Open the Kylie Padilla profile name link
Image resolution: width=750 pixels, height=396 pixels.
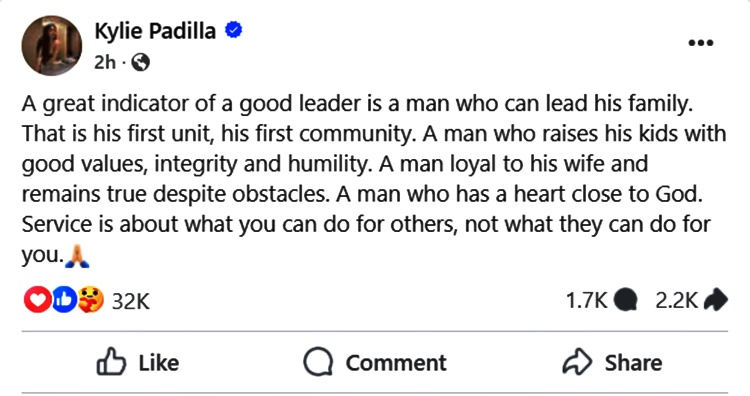click(155, 31)
